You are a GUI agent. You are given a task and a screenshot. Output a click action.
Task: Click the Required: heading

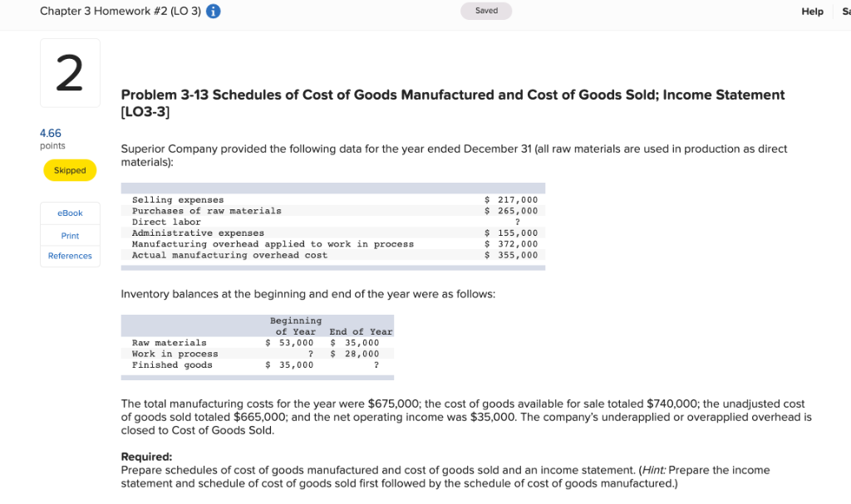pyautogui.click(x=146, y=457)
